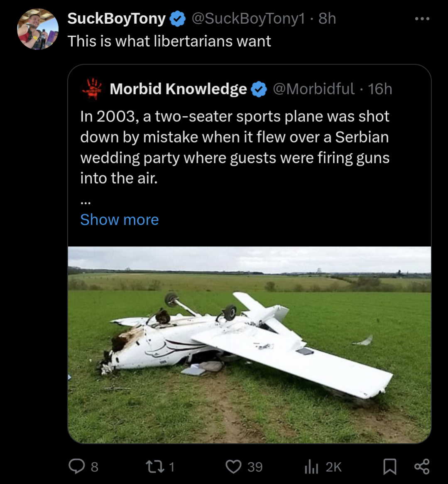Screen dimensions: 448x484
Task: Expand quoted tweet with Show more
Action: (119, 219)
